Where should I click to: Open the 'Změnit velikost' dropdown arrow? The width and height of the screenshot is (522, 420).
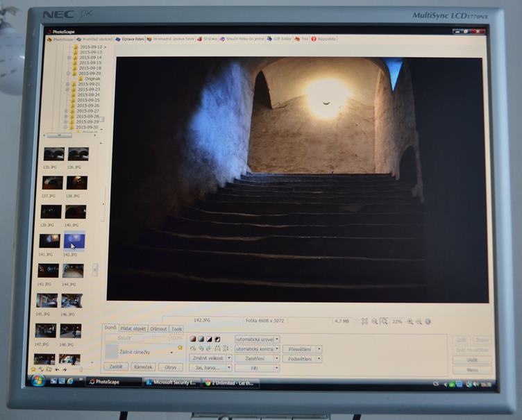[229, 358]
